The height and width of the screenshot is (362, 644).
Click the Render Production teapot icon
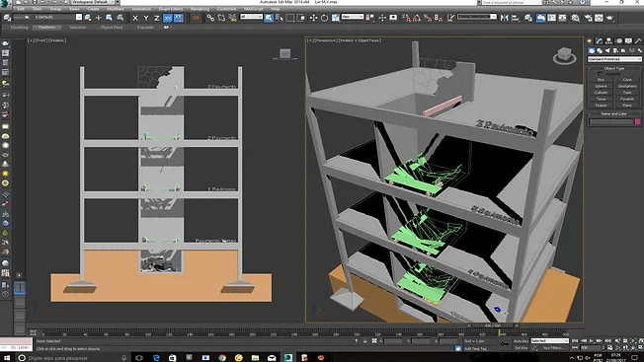[x=609, y=18]
